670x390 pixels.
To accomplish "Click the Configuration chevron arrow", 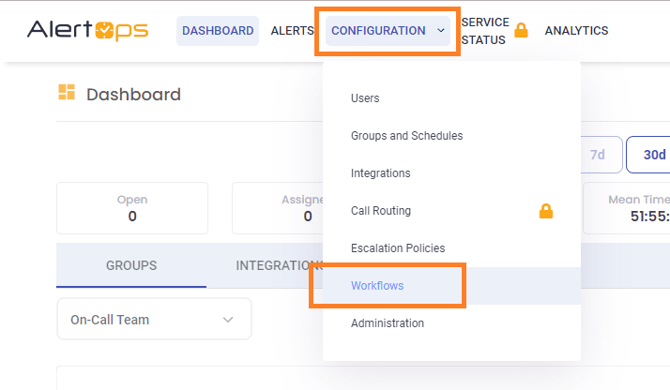I will [441, 31].
